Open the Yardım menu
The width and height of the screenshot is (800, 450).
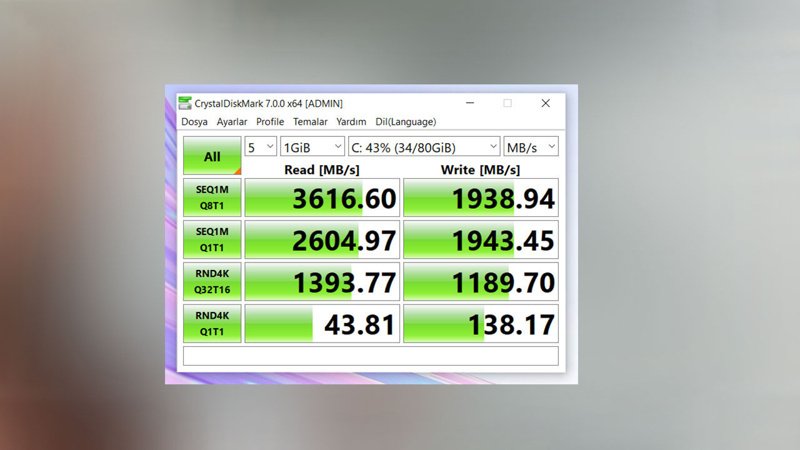coord(351,122)
